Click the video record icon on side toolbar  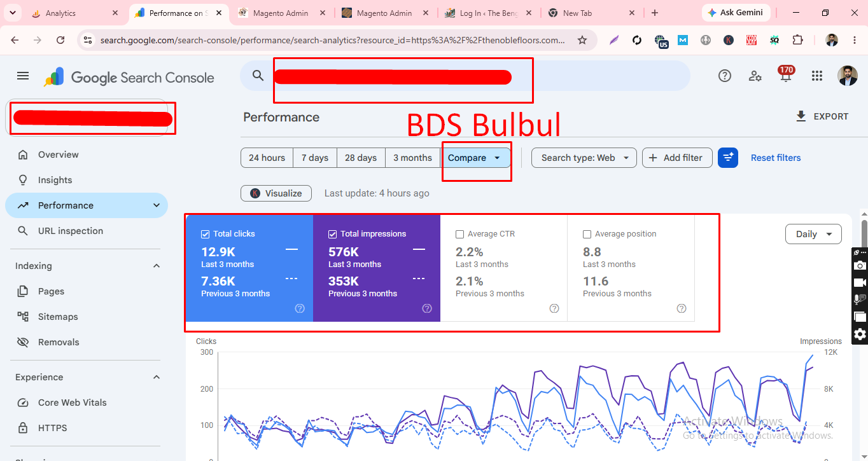click(x=860, y=283)
